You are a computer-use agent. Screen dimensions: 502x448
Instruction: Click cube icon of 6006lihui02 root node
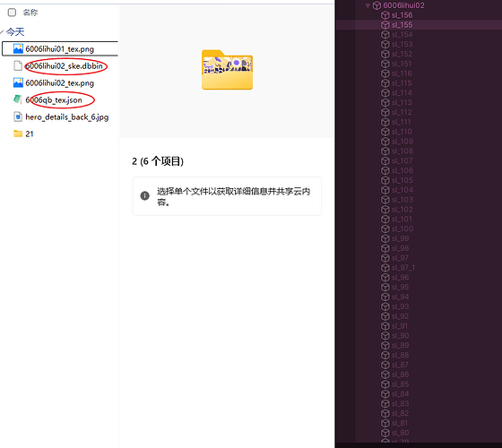point(377,5)
